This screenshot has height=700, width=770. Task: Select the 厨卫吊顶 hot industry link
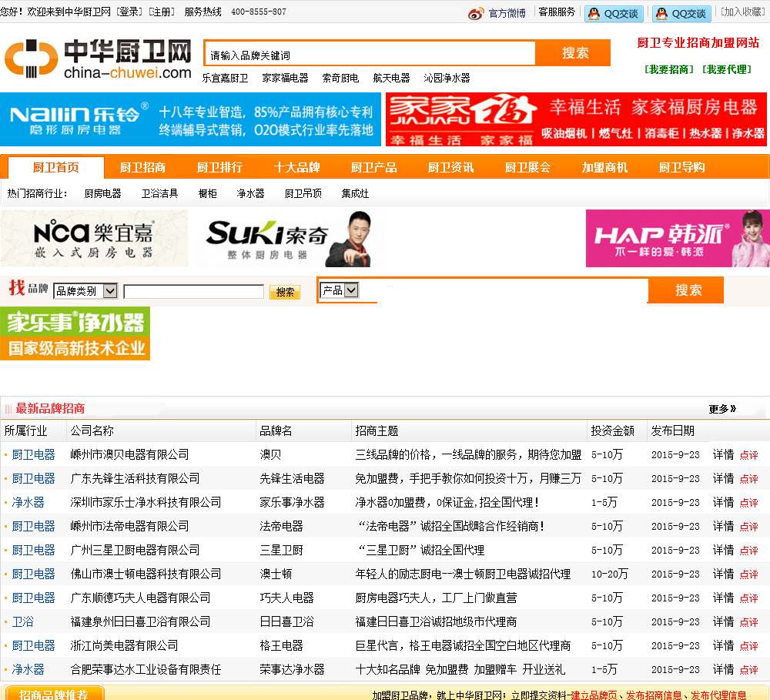click(303, 193)
